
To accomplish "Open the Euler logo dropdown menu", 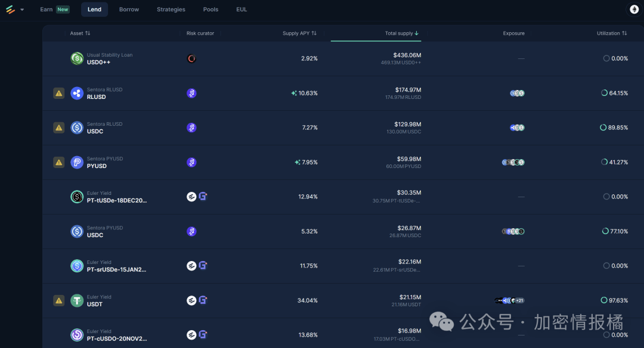I will point(15,10).
